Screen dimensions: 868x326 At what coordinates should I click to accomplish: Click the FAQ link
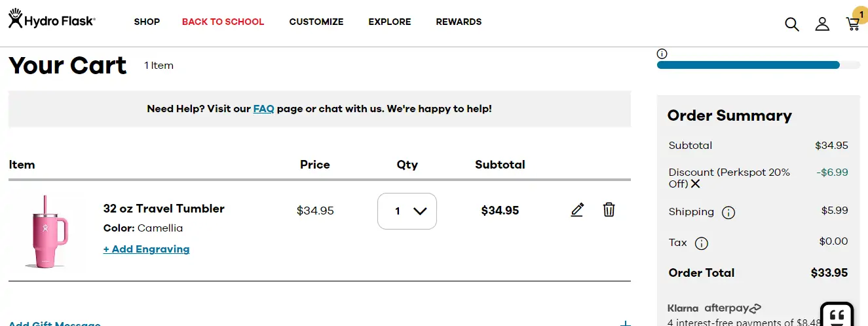point(263,109)
